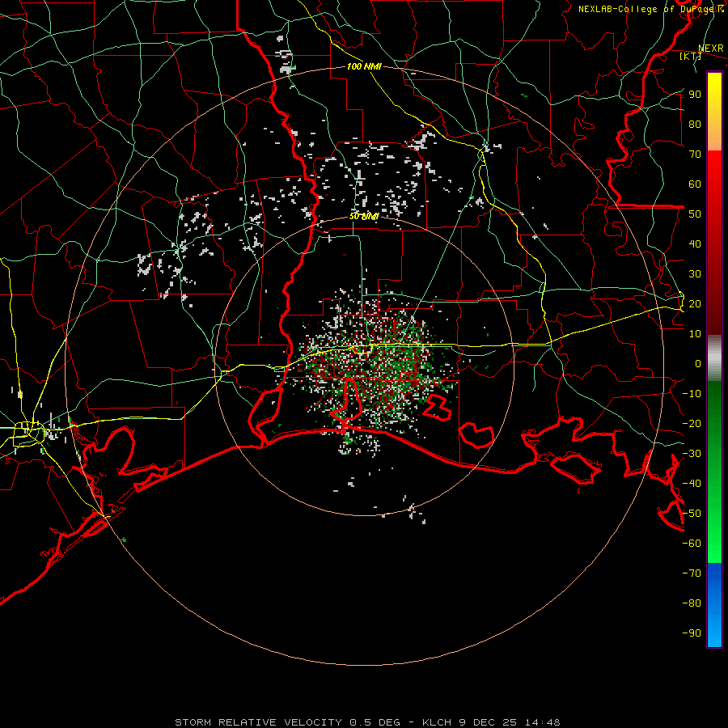Click the 0.5 DEG elevation text

click(373, 722)
